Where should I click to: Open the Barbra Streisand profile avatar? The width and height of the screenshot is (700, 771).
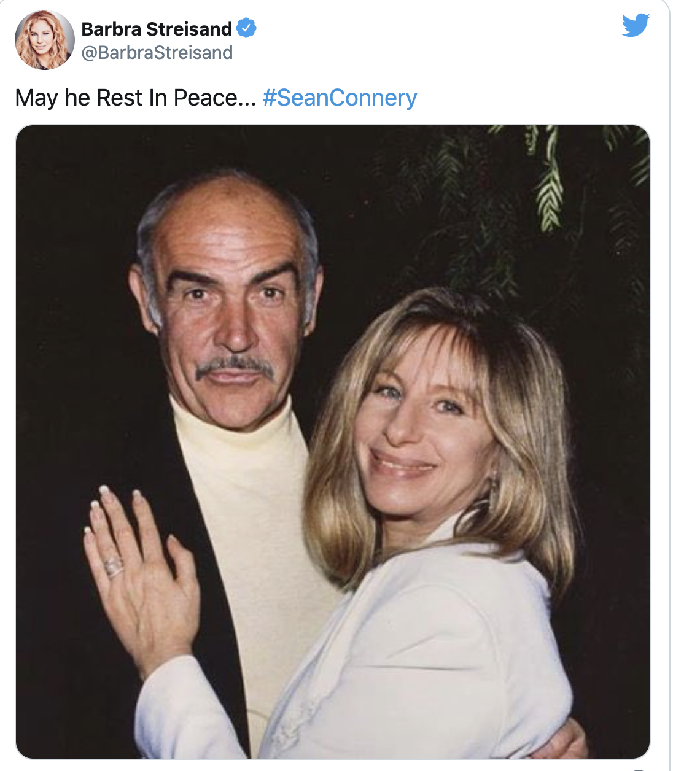click(44, 40)
